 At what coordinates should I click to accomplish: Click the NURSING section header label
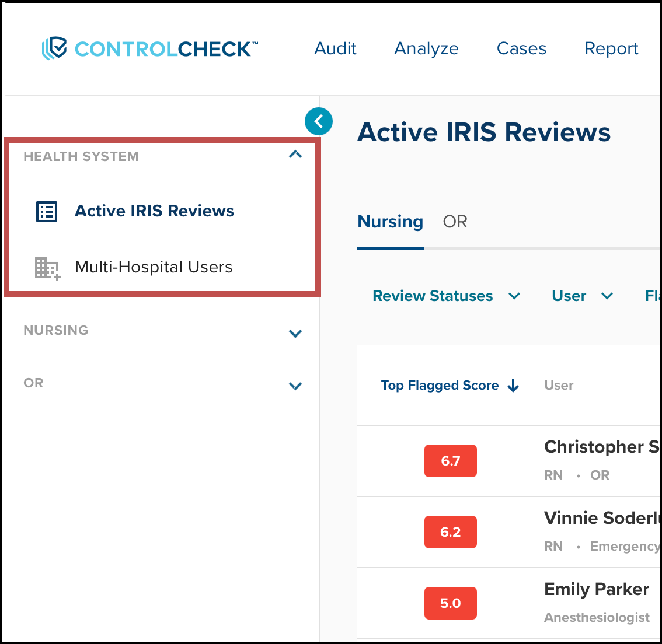[55, 330]
